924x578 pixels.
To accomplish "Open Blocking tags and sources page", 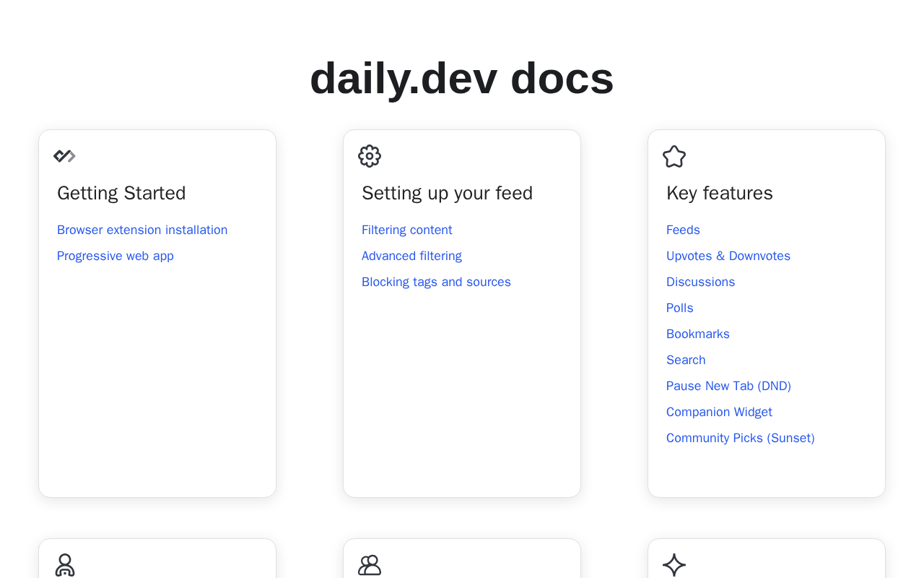I will click(x=436, y=282).
